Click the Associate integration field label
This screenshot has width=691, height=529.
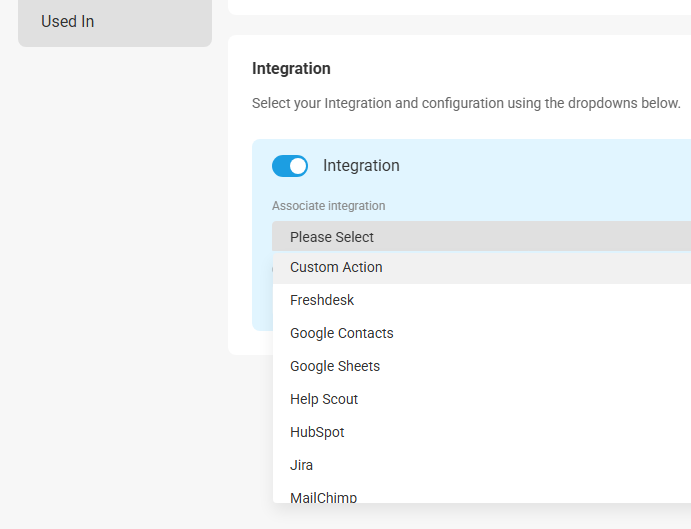click(x=328, y=205)
